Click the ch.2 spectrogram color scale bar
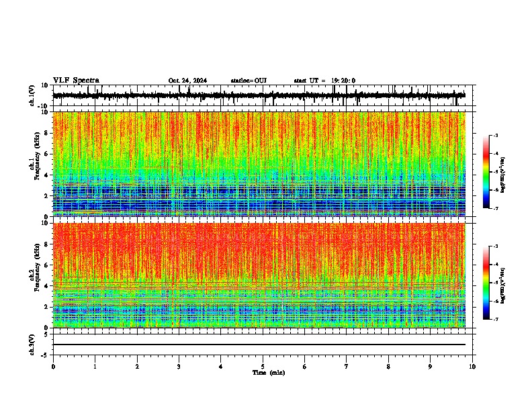Image resolution: width=532 pixels, height=411 pixels. (486, 283)
